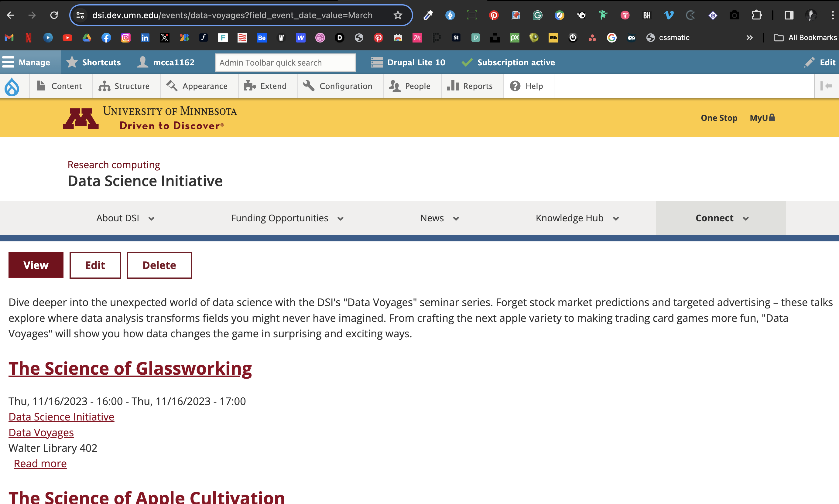The width and height of the screenshot is (839, 504).
Task: Reload the page in the browser
Action: 54,15
